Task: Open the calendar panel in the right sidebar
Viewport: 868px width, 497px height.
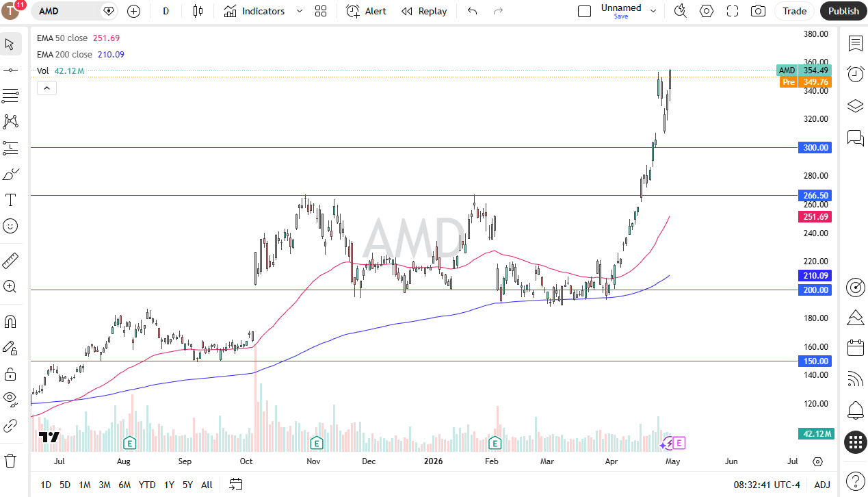Action: pyautogui.click(x=855, y=348)
